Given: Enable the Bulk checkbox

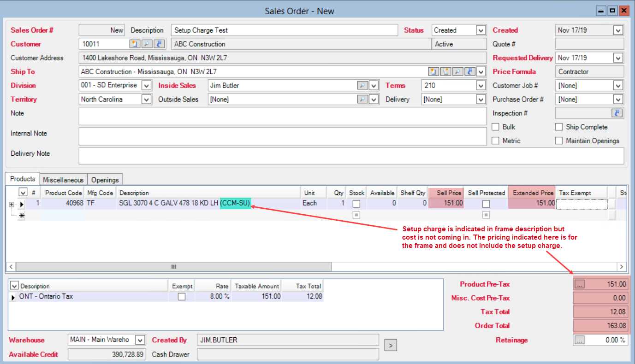Looking at the screenshot, I should [496, 127].
